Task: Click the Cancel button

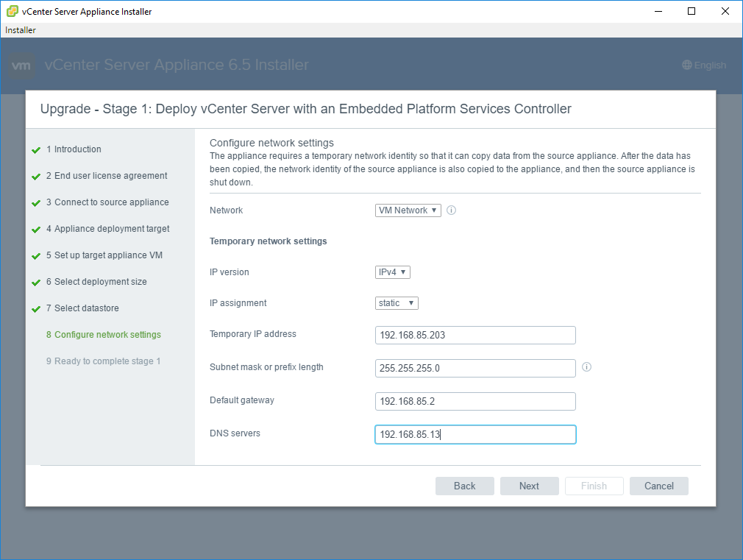Action: click(x=658, y=486)
